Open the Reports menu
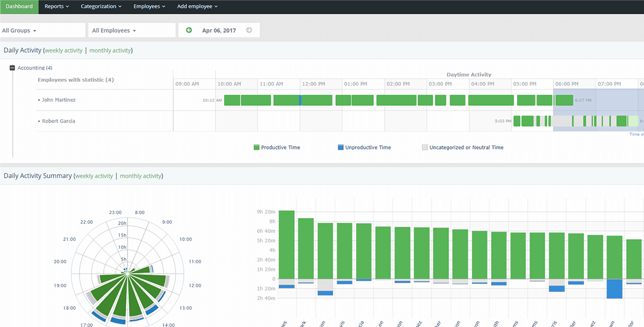 click(x=56, y=6)
